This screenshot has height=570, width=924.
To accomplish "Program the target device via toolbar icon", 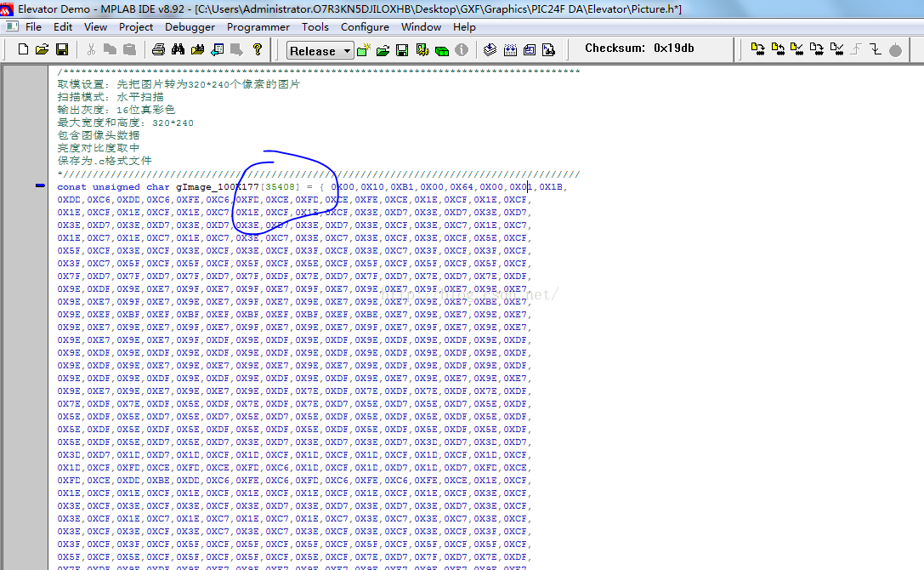I will [x=758, y=49].
